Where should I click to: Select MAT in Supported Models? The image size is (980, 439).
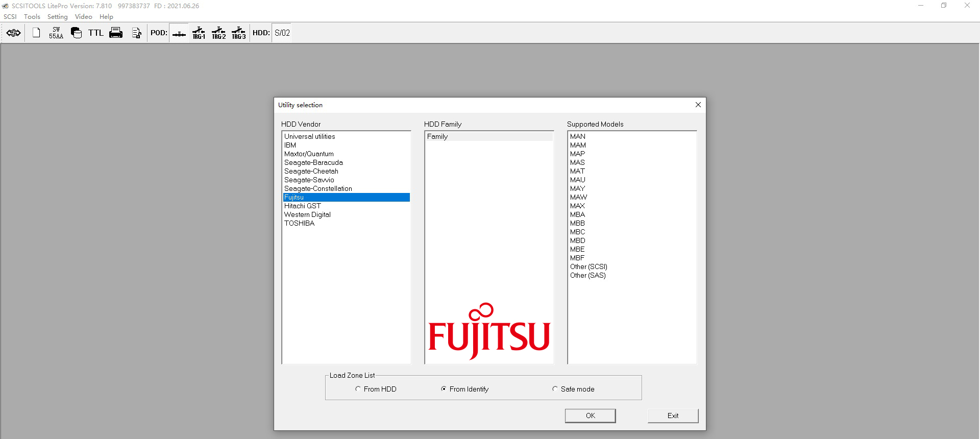pos(632,171)
